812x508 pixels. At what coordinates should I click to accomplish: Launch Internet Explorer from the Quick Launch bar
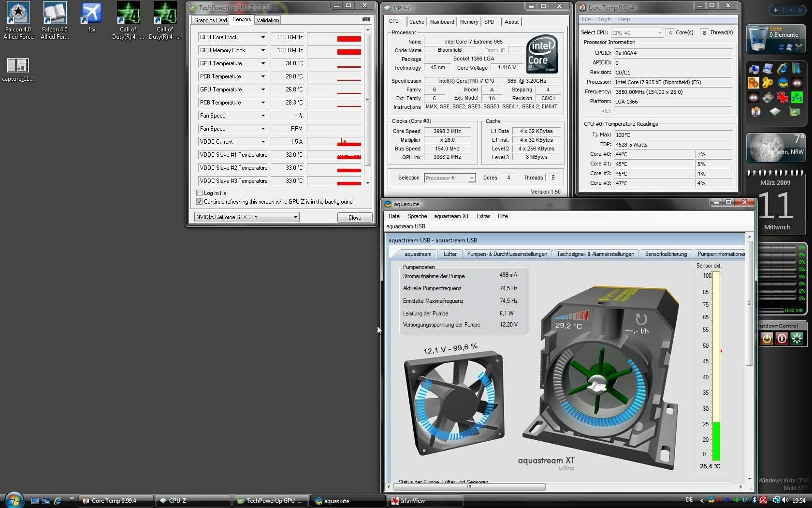[58, 501]
